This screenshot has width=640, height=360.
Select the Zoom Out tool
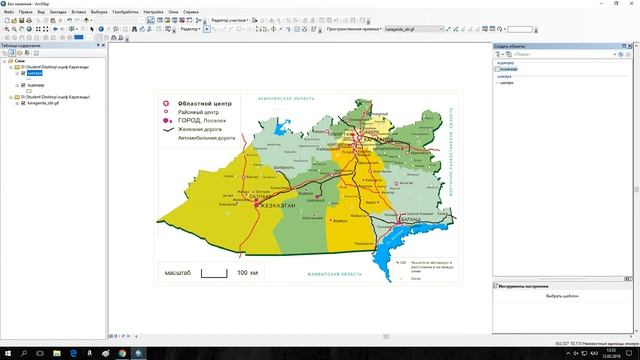14,29
